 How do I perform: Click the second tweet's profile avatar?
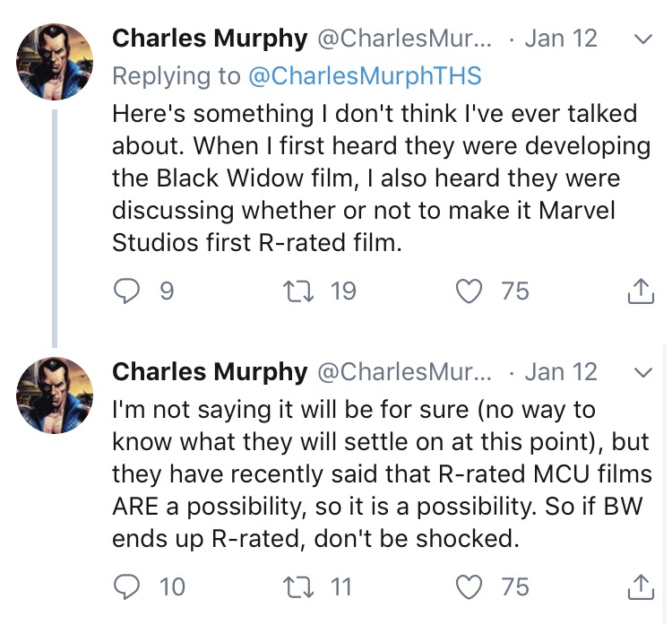[56, 395]
